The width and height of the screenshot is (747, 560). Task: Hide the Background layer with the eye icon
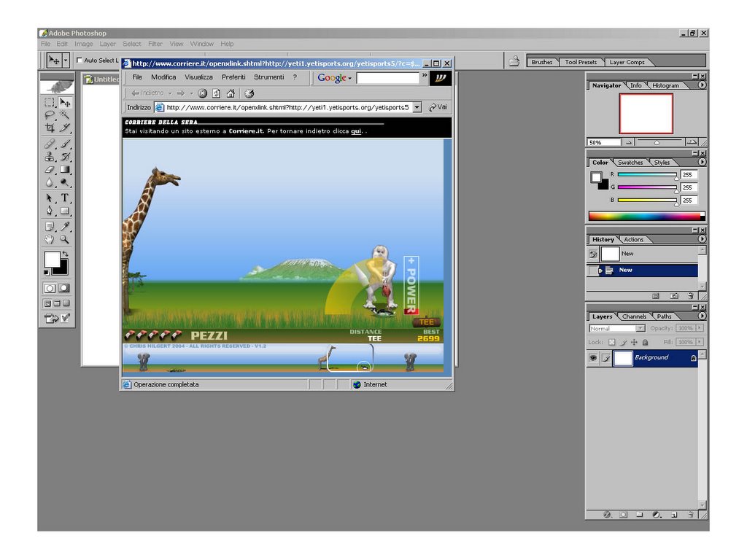point(593,357)
